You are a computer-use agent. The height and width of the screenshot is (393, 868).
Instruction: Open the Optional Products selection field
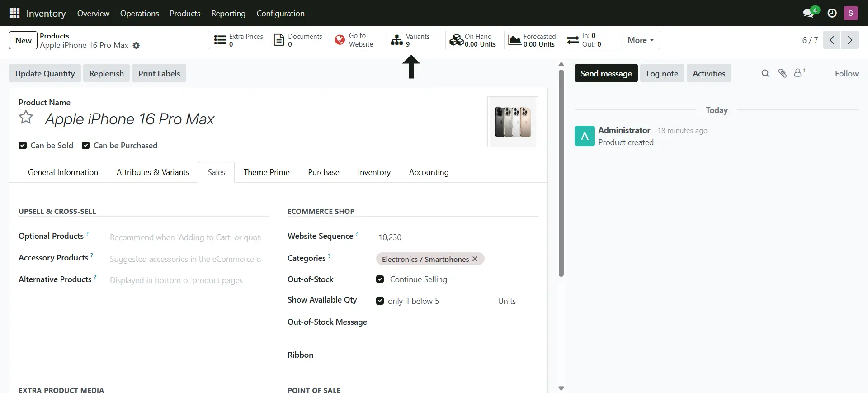[x=185, y=237]
